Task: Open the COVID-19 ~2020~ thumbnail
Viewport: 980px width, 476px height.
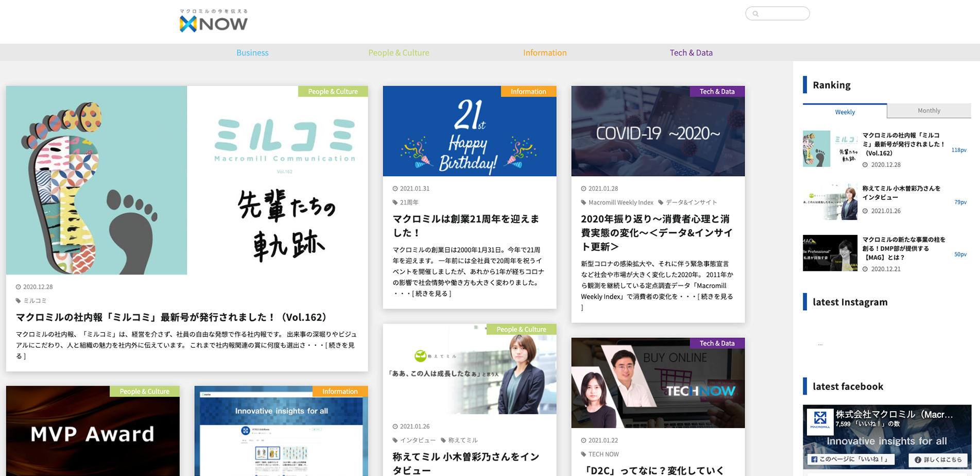Action: click(x=658, y=131)
